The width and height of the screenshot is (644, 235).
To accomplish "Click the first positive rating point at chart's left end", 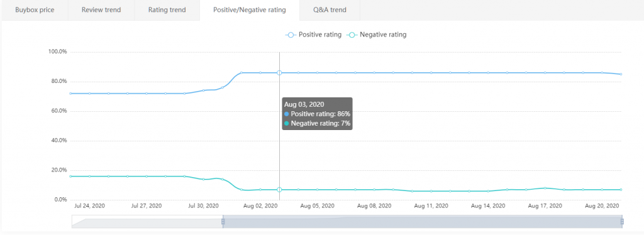I will point(70,94).
